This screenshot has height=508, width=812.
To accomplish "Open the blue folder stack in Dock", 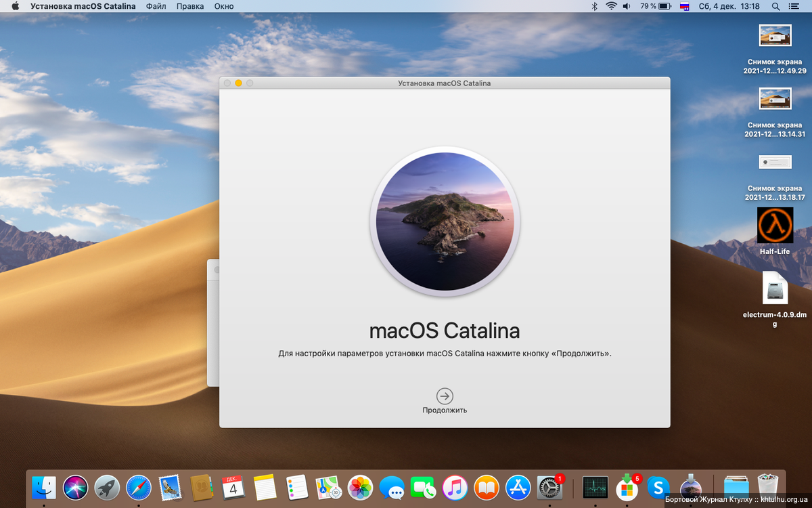I will coord(736,486).
